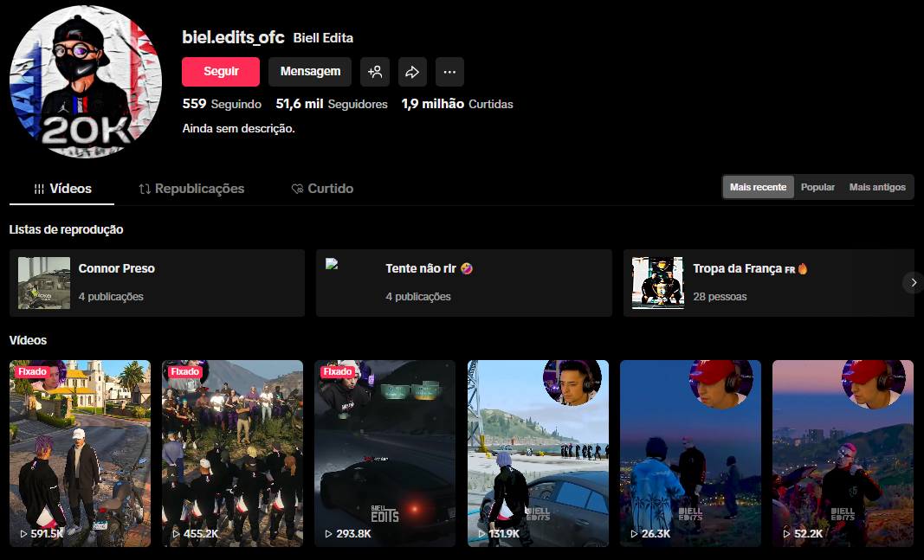This screenshot has height=560, width=924.
Task: Click the Mensagem button
Action: (x=310, y=72)
